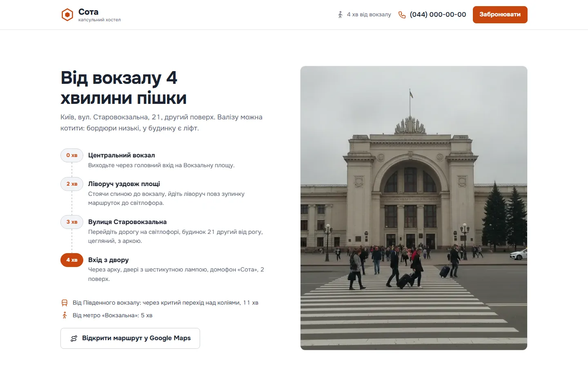Click the route icon in Google Maps button
The width and height of the screenshot is (588, 368).
coord(74,339)
